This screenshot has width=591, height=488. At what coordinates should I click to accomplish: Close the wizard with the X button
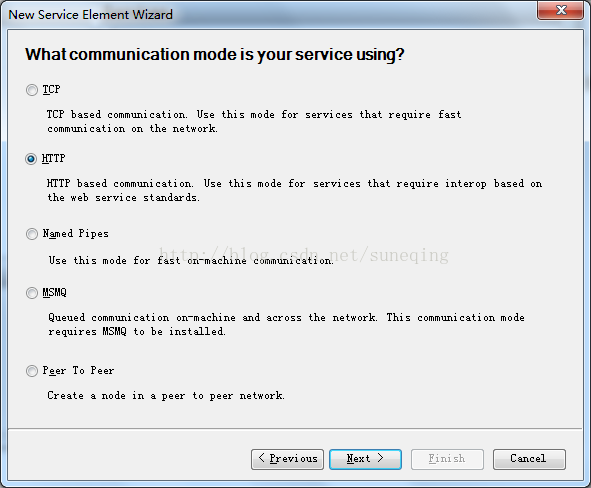[561, 10]
